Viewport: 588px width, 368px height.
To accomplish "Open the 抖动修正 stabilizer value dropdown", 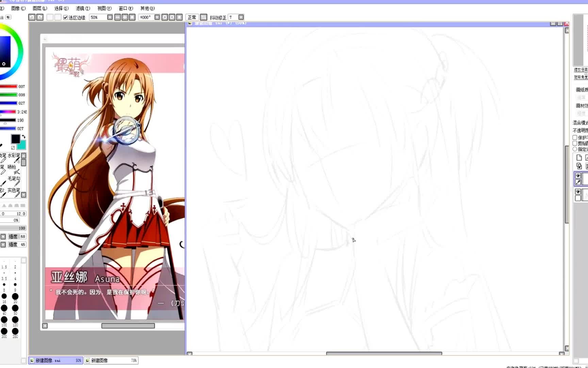I will (241, 17).
